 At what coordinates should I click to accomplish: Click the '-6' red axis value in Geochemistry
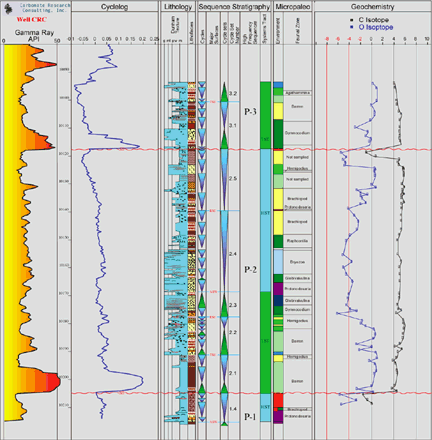point(338,39)
